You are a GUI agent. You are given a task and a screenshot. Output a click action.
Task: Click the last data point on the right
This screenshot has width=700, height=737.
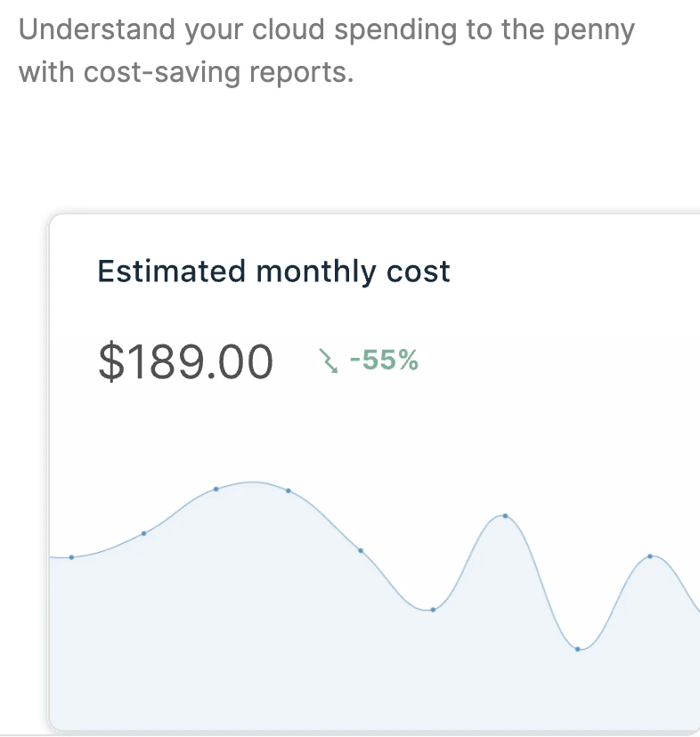pos(650,556)
